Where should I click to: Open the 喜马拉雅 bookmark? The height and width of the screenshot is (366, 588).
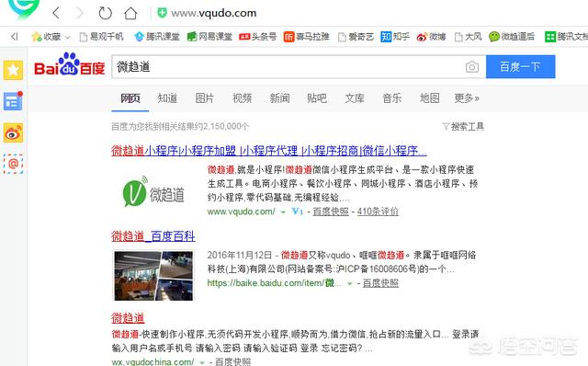click(306, 37)
